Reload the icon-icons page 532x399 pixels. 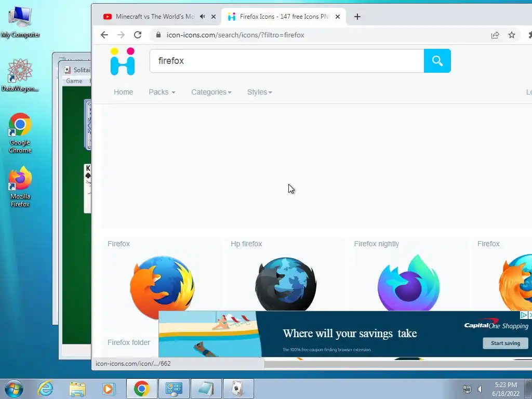137,35
